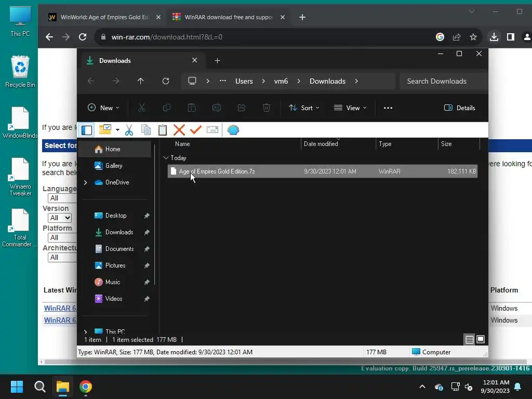Open OneDrive in navigation pane
Image resolution: width=532 pixels, height=399 pixels.
point(117,182)
